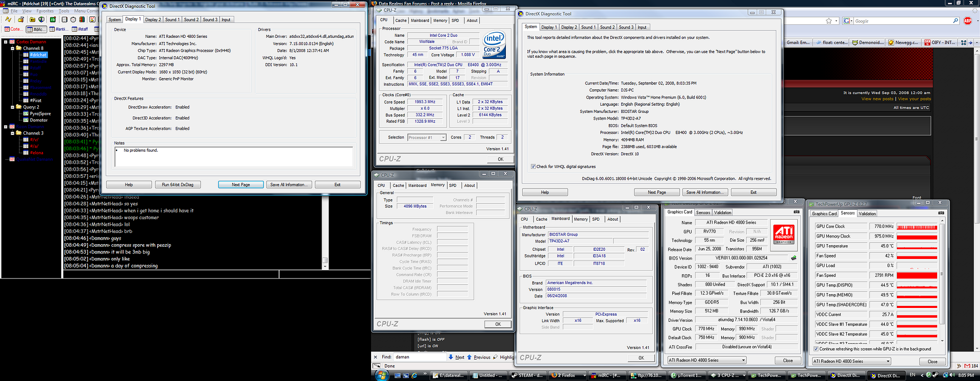Click Firefox Google search box
Image resolution: width=980 pixels, height=381 pixels.
click(x=903, y=21)
